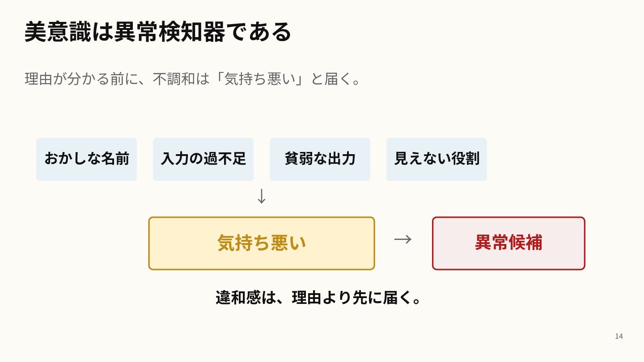Click the word 違和感 in the bottom caption

click(x=238, y=297)
